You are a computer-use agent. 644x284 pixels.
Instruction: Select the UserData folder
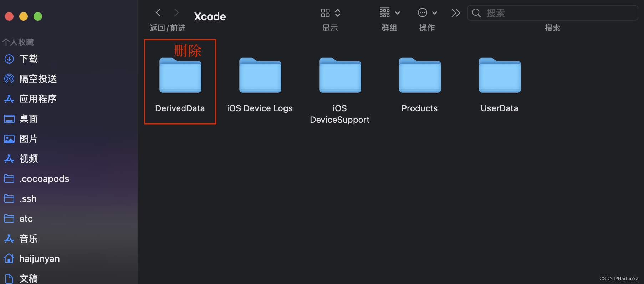[500, 75]
